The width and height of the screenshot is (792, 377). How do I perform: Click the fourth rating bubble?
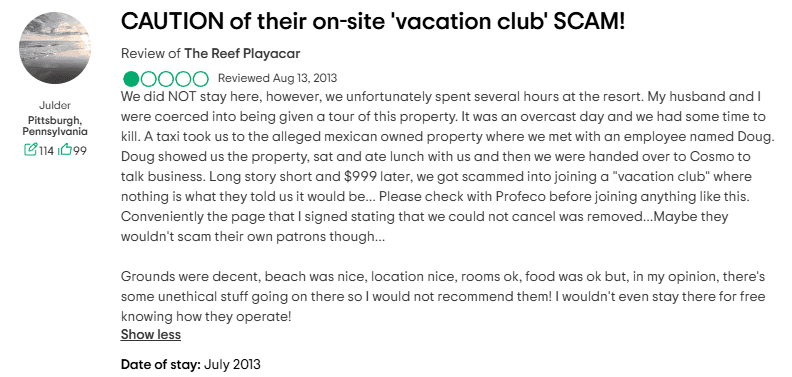(x=183, y=79)
